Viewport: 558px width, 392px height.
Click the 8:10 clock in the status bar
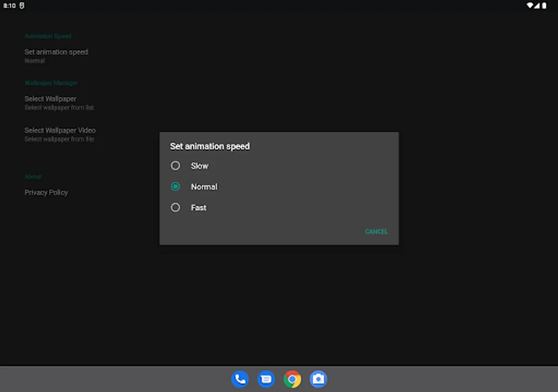pos(9,6)
